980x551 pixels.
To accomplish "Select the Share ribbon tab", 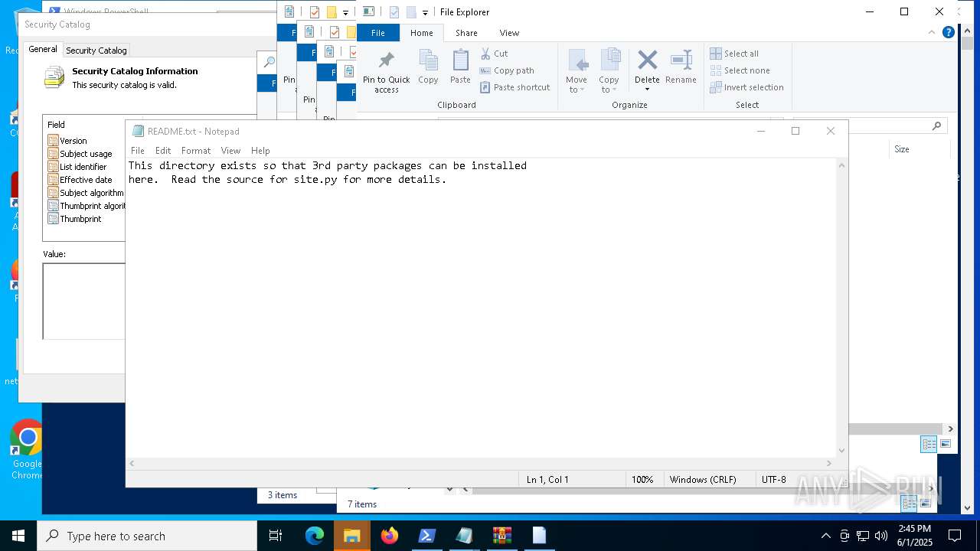I will [466, 33].
